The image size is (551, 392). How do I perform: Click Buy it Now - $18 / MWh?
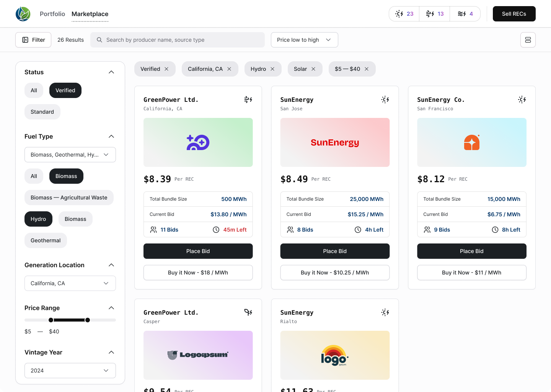tap(198, 273)
